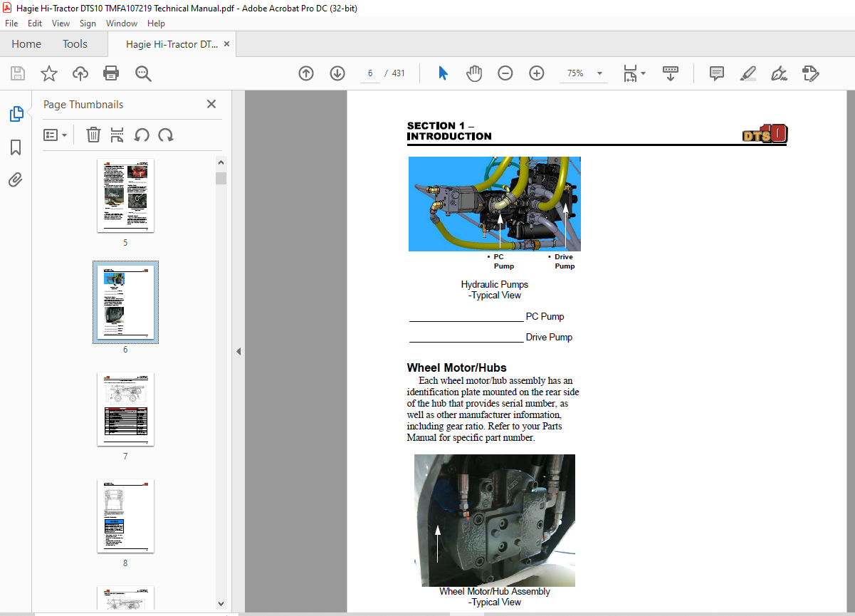855x616 pixels.
Task: Open the Sign menu
Action: pos(88,24)
